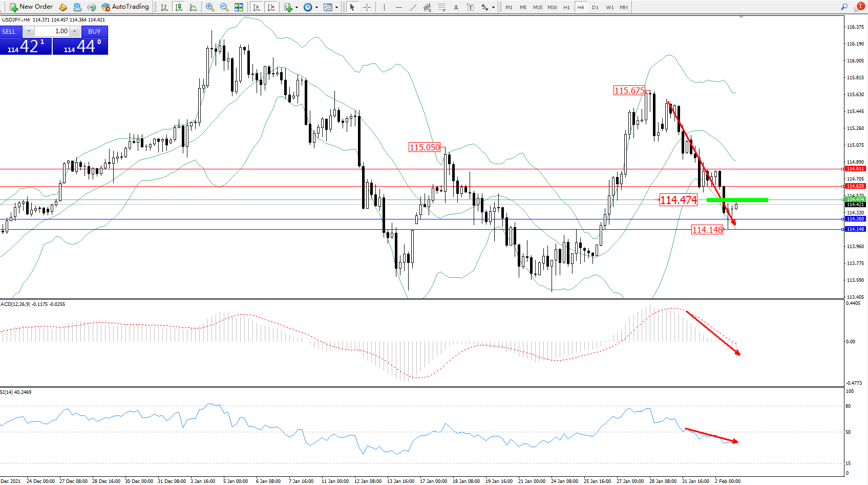The width and height of the screenshot is (868, 485).
Task: Click the Zoom Out magnifier icon
Action: click(224, 7)
